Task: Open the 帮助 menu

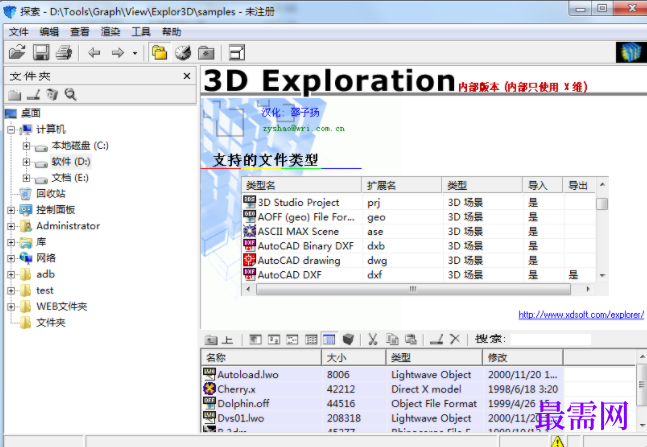Action: click(x=171, y=32)
